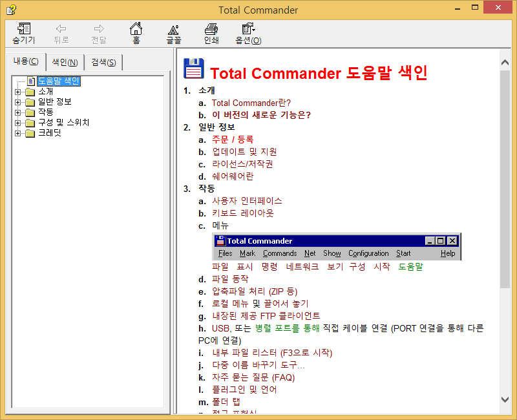Open the '다중 이름 바꾸기 도구...' link
The image size is (517, 420).
pyautogui.click(x=258, y=365)
